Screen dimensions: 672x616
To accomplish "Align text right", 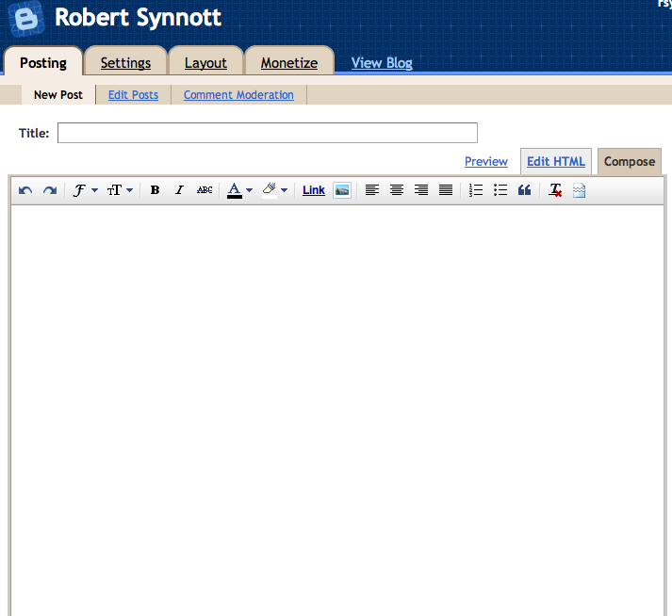I will [421, 189].
